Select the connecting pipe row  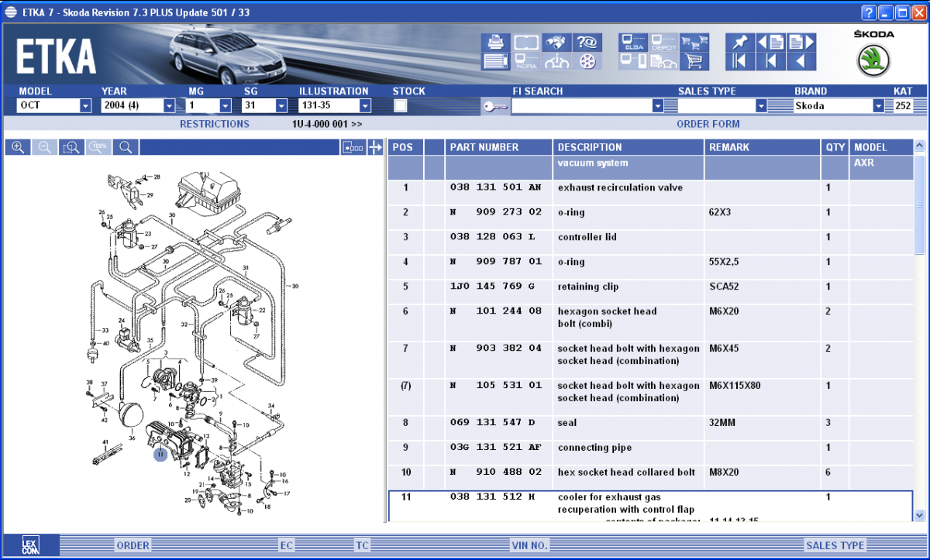pyautogui.click(x=649, y=452)
